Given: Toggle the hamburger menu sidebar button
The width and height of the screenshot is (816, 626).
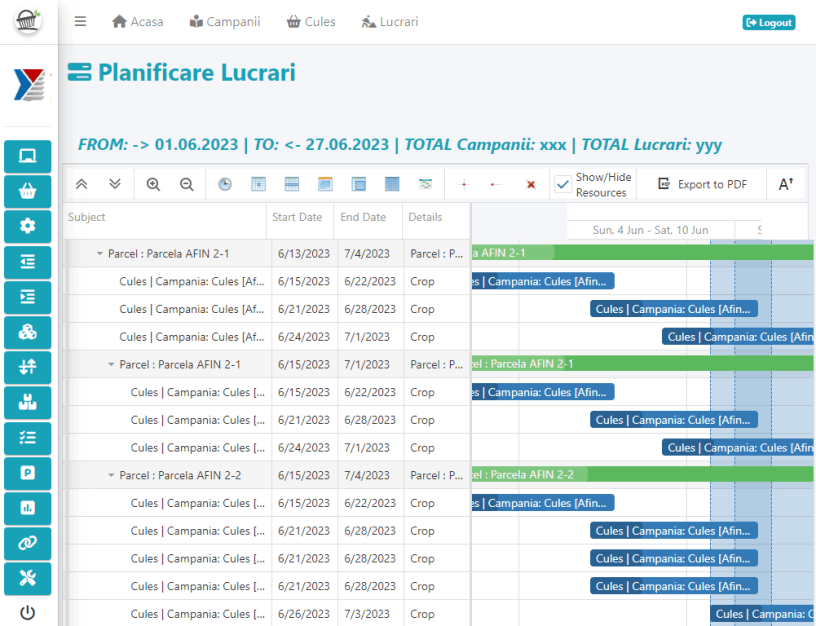Looking at the screenshot, I should pyautogui.click(x=81, y=22).
